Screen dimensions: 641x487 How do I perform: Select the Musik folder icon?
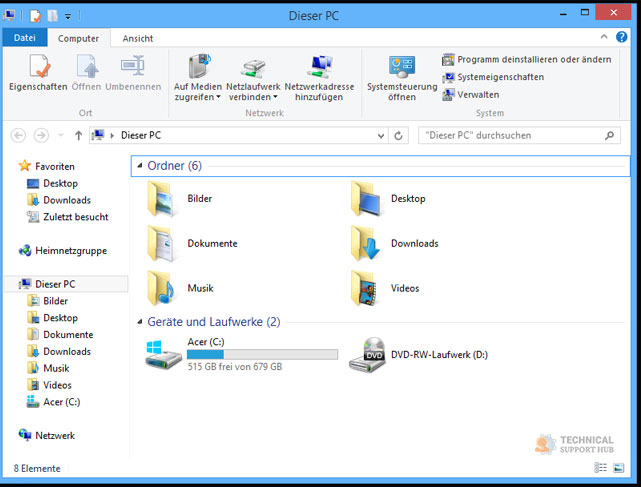[162, 288]
